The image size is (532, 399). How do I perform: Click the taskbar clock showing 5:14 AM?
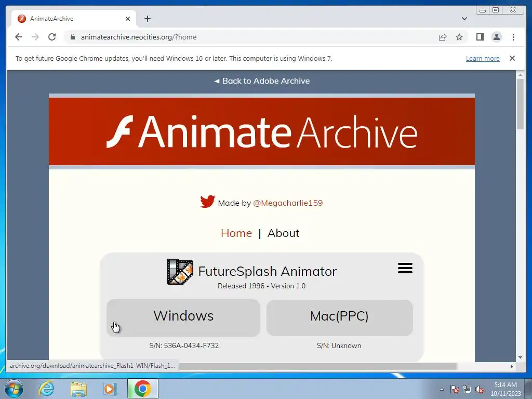pyautogui.click(x=506, y=389)
